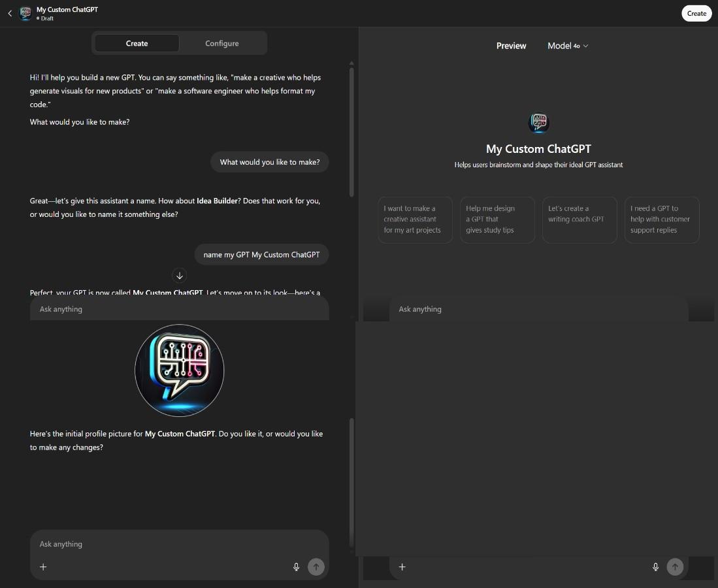Click the 'name my GPT My Custom ChatGPT' message

(x=261, y=255)
